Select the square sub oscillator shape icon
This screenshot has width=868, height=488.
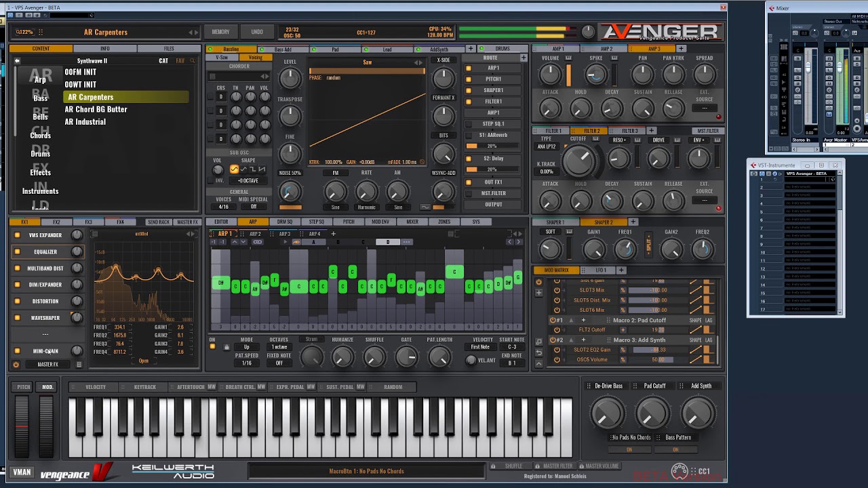pyautogui.click(x=252, y=169)
